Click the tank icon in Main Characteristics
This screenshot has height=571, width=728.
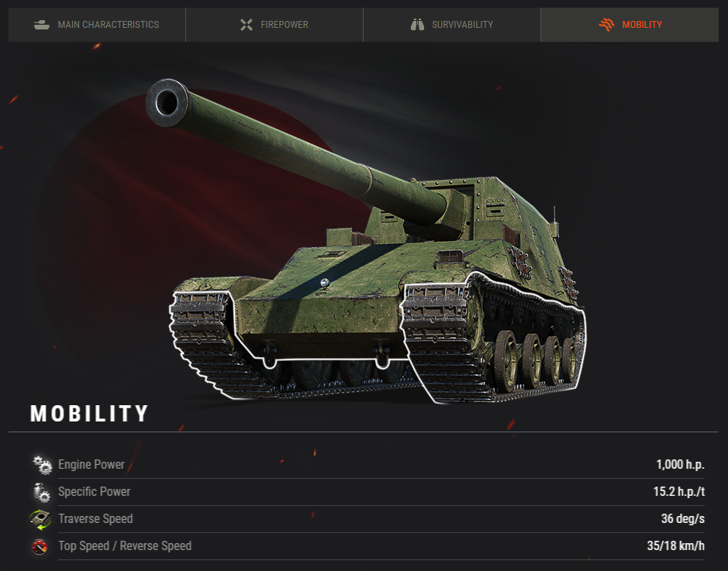click(x=42, y=25)
